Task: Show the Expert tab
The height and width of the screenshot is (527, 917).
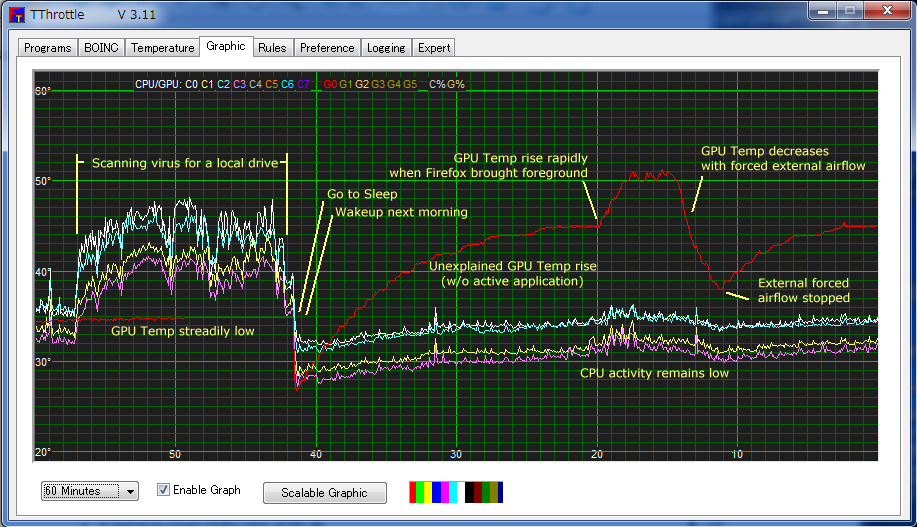Action: (x=434, y=48)
